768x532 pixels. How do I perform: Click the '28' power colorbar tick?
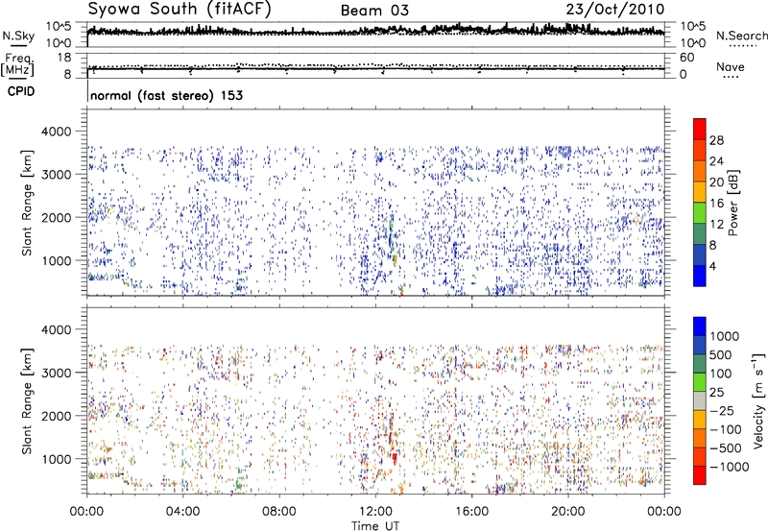pos(716,140)
